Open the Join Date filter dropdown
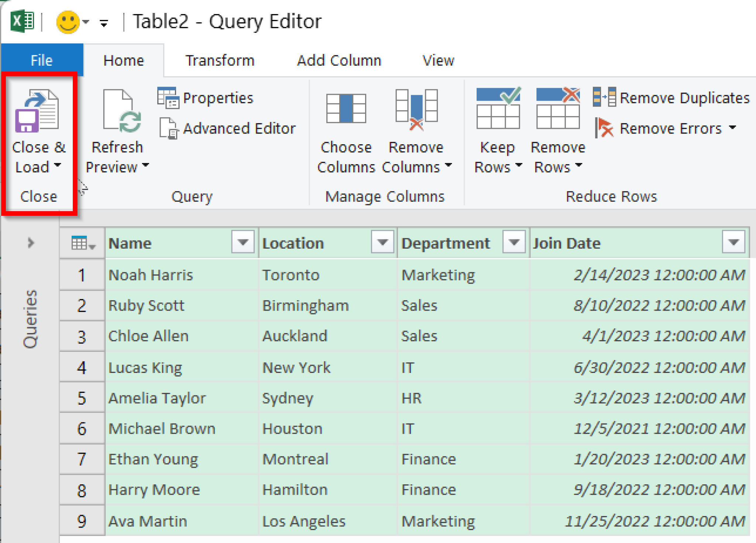756x543 pixels. click(734, 242)
